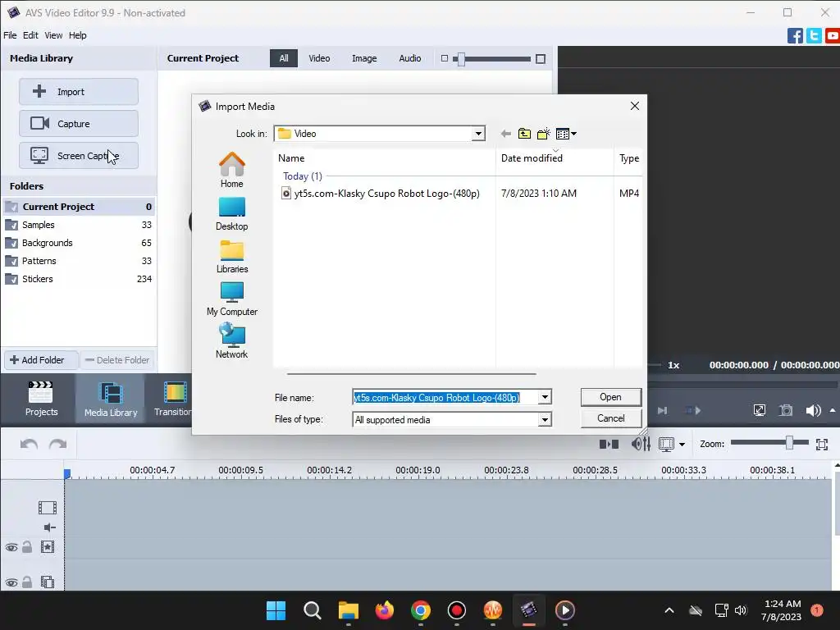Viewport: 840px width, 630px height.
Task: Expand the Files of type dropdown
Action: [x=545, y=419]
